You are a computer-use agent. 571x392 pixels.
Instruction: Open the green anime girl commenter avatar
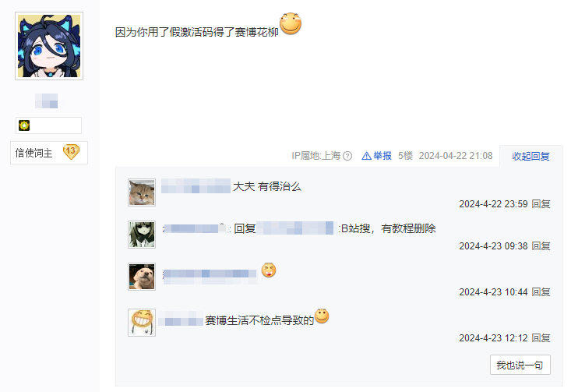(x=142, y=235)
